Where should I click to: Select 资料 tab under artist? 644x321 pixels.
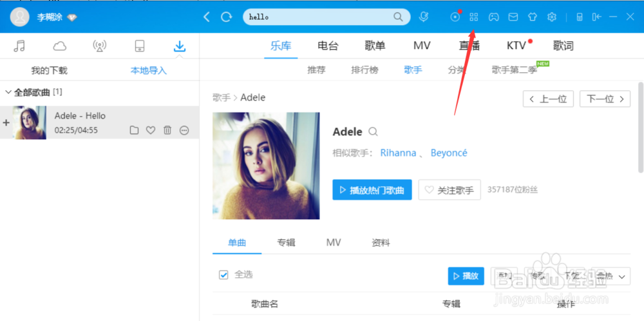(381, 243)
